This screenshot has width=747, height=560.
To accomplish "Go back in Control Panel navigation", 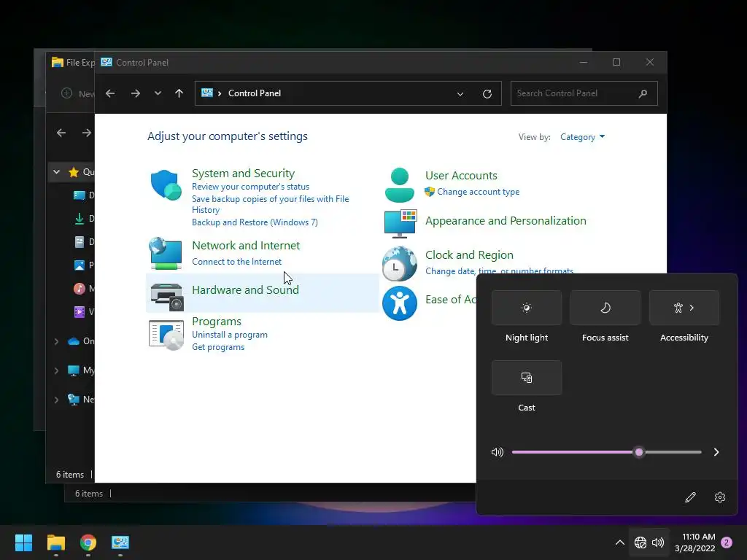I will coord(110,93).
